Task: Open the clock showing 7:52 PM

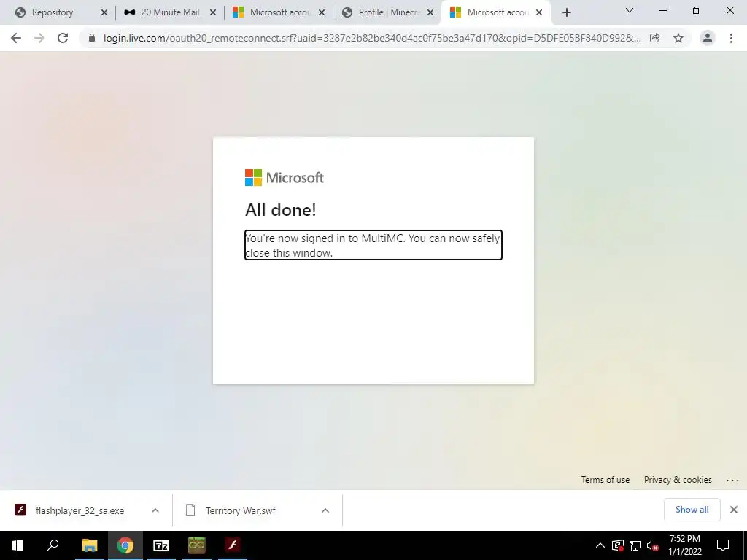Action: [685, 545]
